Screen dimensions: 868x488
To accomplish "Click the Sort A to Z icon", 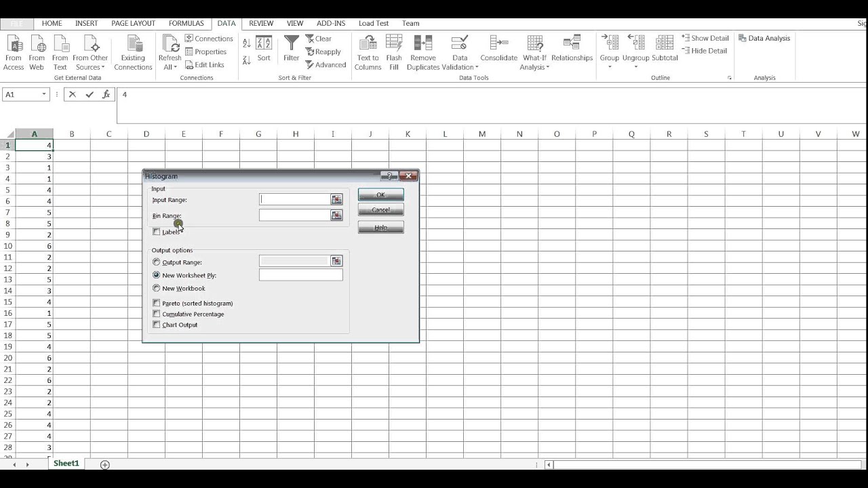I will [246, 43].
